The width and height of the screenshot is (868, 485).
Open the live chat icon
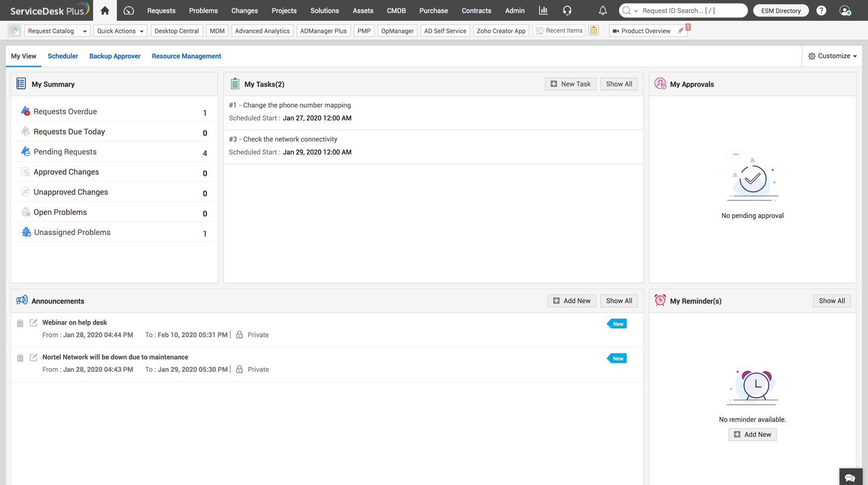point(850,478)
